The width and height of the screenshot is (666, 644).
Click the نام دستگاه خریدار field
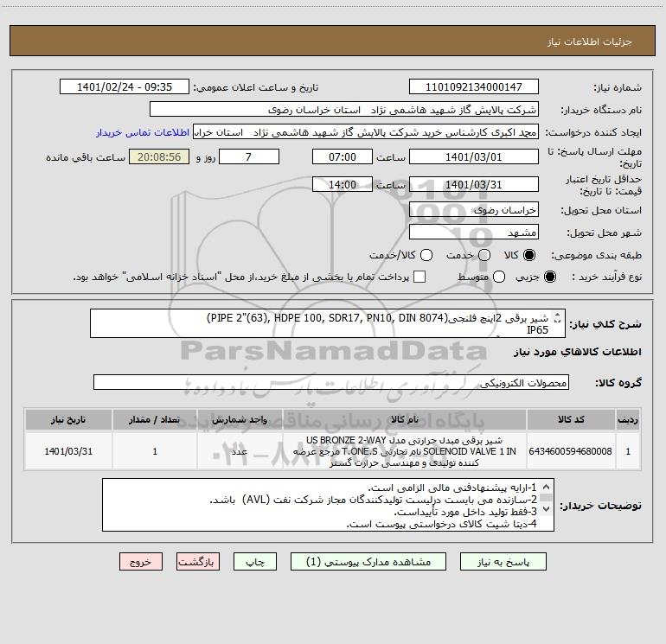tap(344, 110)
